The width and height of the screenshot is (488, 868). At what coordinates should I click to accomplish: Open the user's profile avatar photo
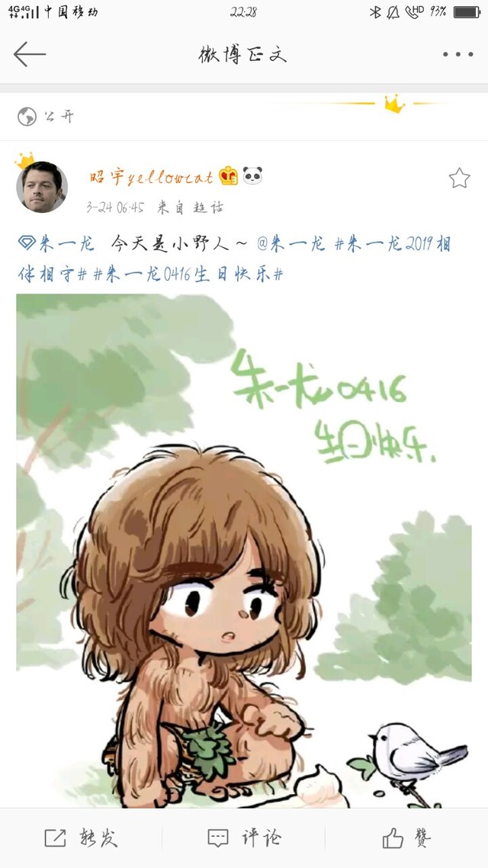[x=42, y=187]
